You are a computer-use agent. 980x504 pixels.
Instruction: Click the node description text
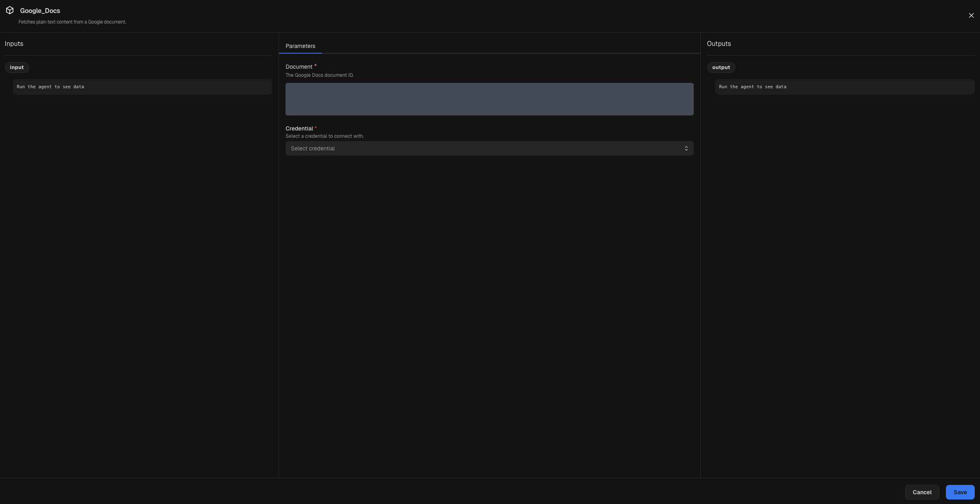coord(72,22)
